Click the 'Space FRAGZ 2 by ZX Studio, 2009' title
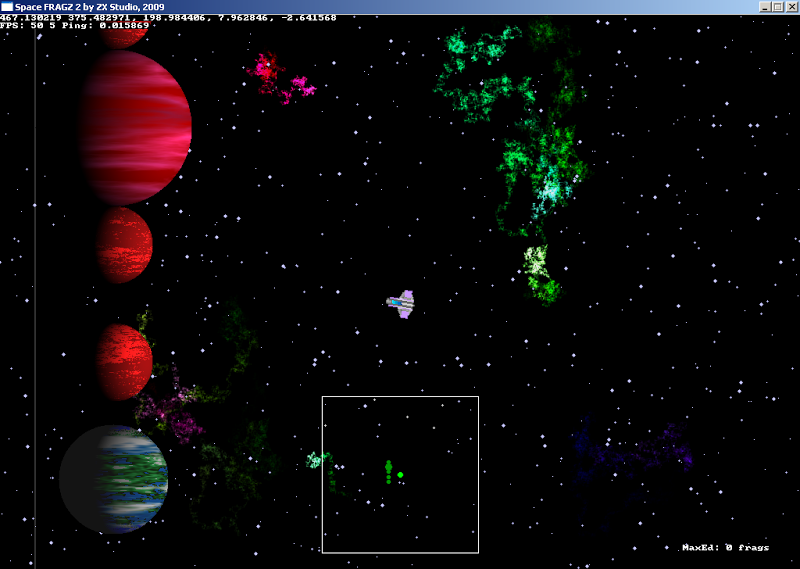800x569 pixels. (90, 7)
